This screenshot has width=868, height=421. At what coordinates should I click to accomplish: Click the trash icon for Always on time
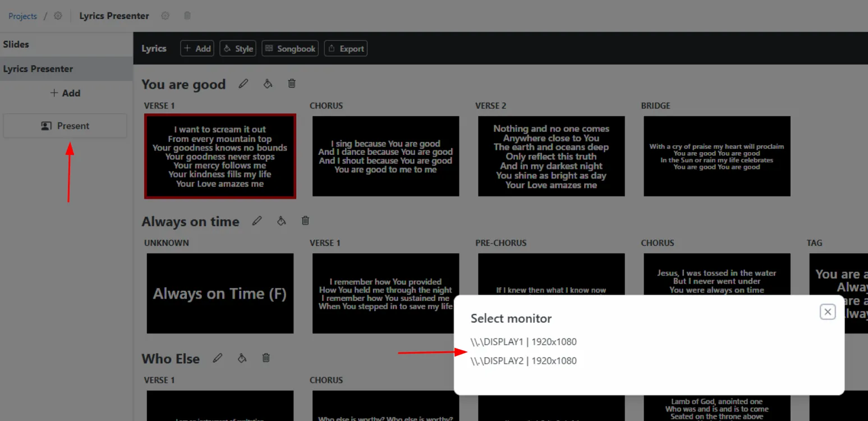[305, 221]
